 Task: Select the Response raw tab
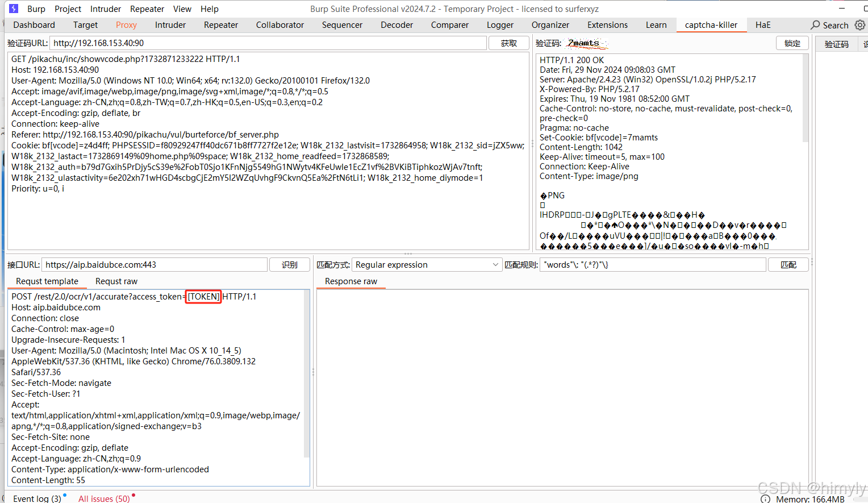coord(351,281)
